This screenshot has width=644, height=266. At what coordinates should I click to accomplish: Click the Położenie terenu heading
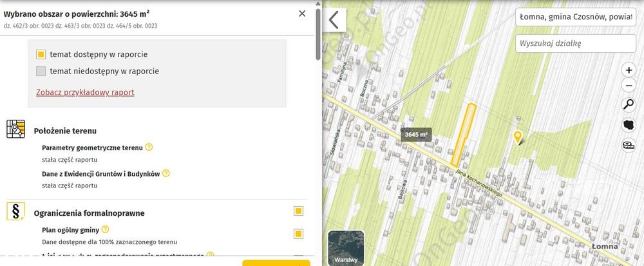tap(65, 131)
